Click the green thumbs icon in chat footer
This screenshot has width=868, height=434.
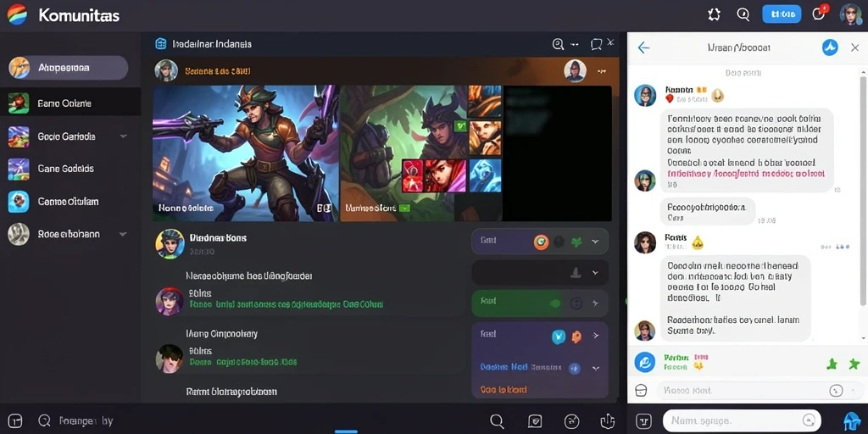(x=832, y=364)
